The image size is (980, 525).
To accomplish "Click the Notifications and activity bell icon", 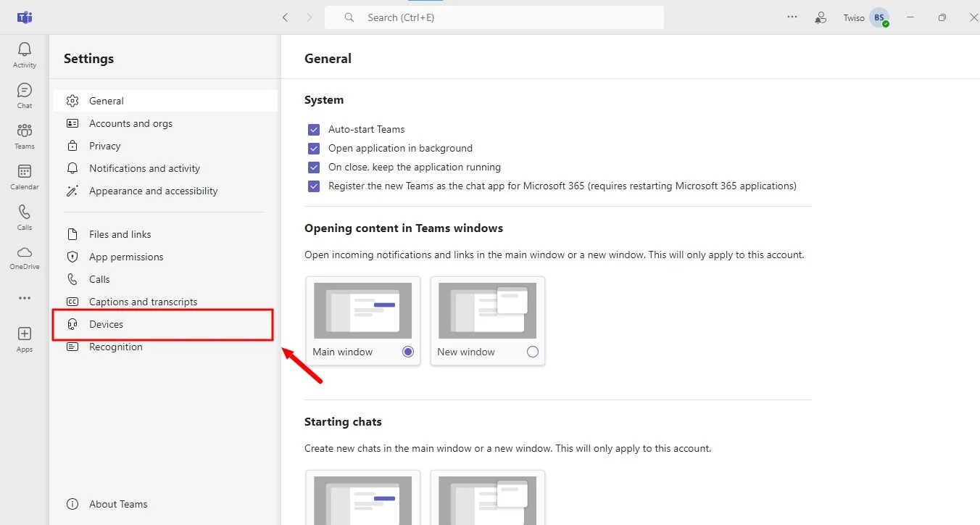I will coord(72,168).
